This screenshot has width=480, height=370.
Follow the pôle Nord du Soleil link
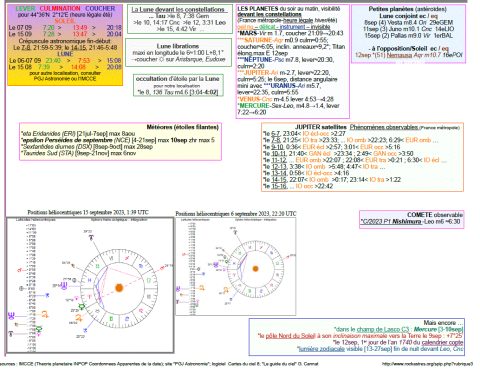290,336
